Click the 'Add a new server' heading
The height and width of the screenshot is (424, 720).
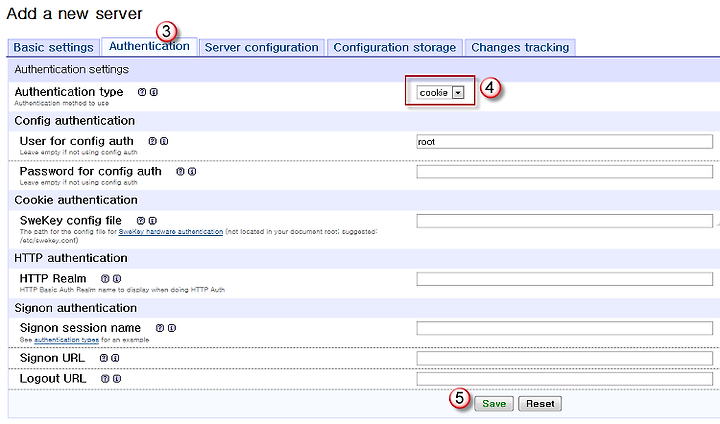tap(74, 13)
